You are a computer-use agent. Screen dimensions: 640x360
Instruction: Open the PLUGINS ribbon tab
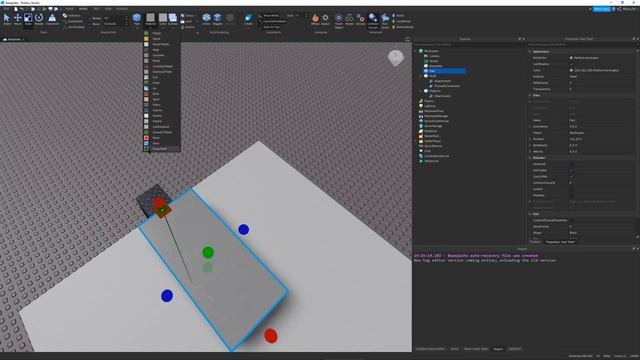(122, 9)
